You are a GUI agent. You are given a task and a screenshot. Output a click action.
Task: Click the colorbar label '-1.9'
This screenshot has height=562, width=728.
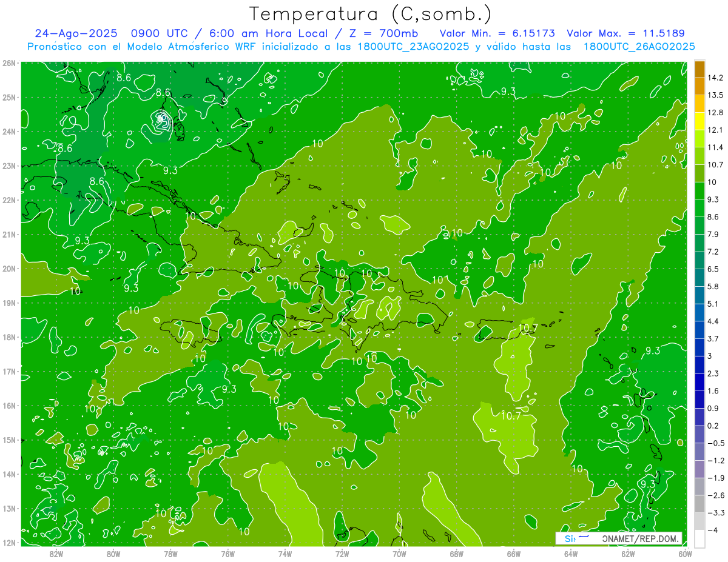(x=716, y=477)
